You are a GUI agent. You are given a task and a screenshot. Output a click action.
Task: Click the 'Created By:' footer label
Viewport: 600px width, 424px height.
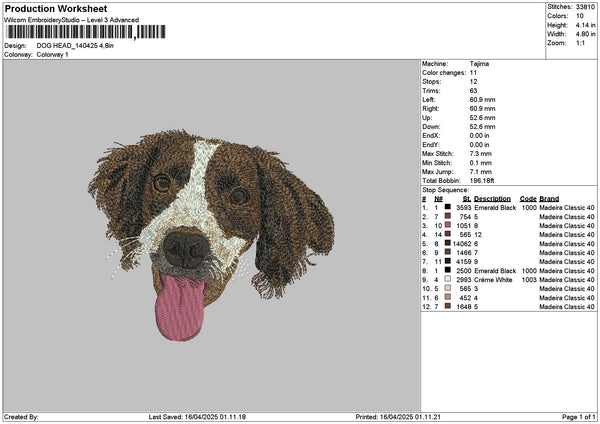(x=21, y=417)
